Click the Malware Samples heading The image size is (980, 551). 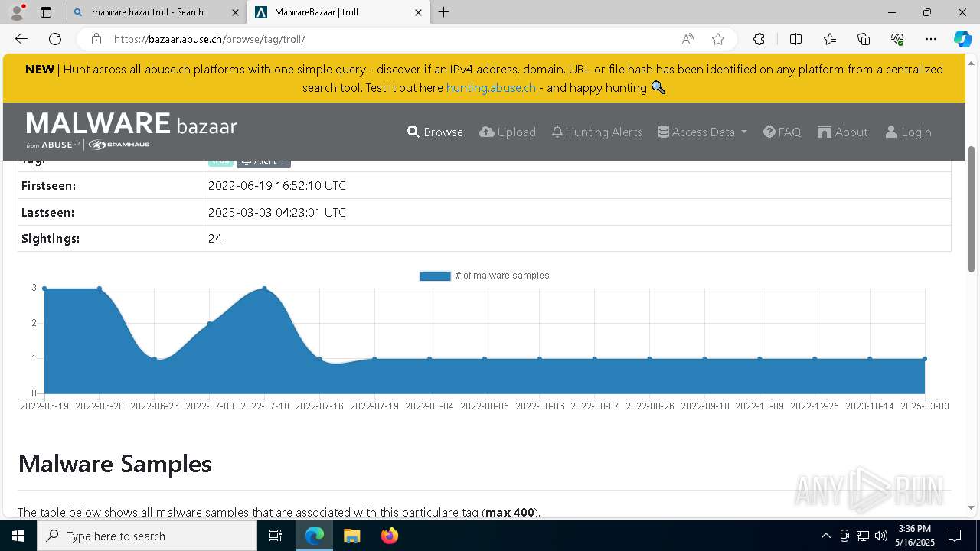pyautogui.click(x=115, y=464)
